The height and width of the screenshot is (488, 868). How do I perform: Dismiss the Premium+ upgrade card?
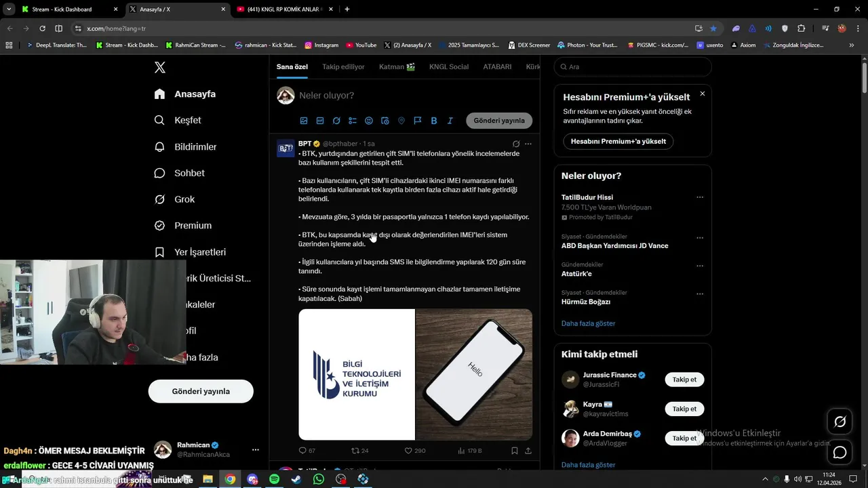coord(703,94)
